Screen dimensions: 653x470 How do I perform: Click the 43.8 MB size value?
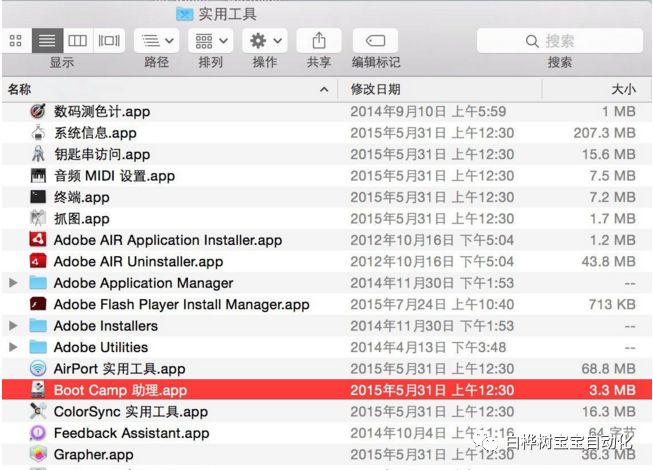pyautogui.click(x=609, y=261)
